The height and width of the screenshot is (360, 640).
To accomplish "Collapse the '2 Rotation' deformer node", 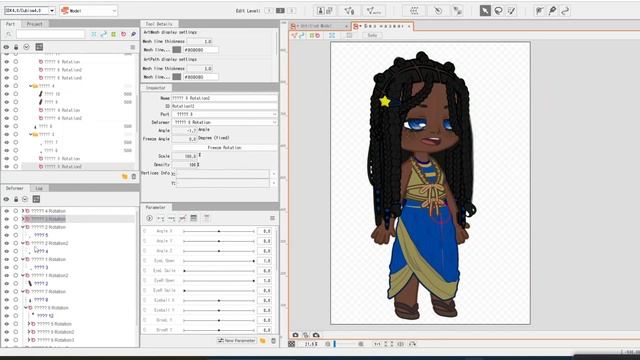I will pos(23,227).
